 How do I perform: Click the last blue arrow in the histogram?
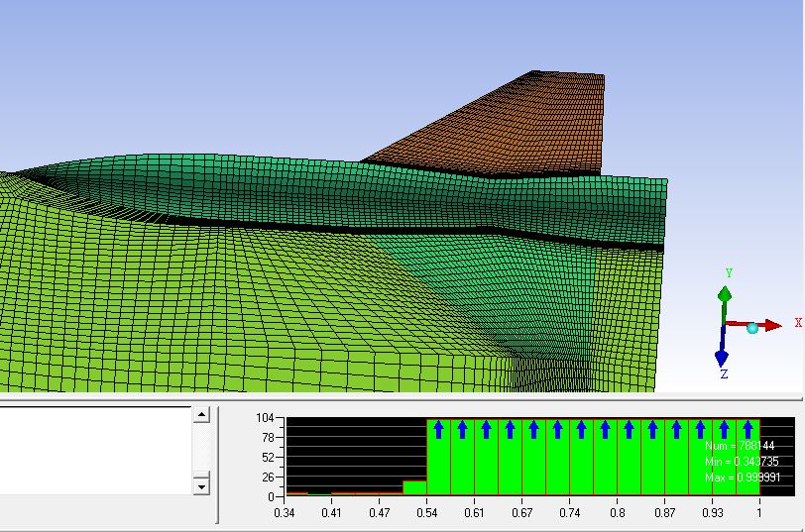pyautogui.click(x=747, y=428)
